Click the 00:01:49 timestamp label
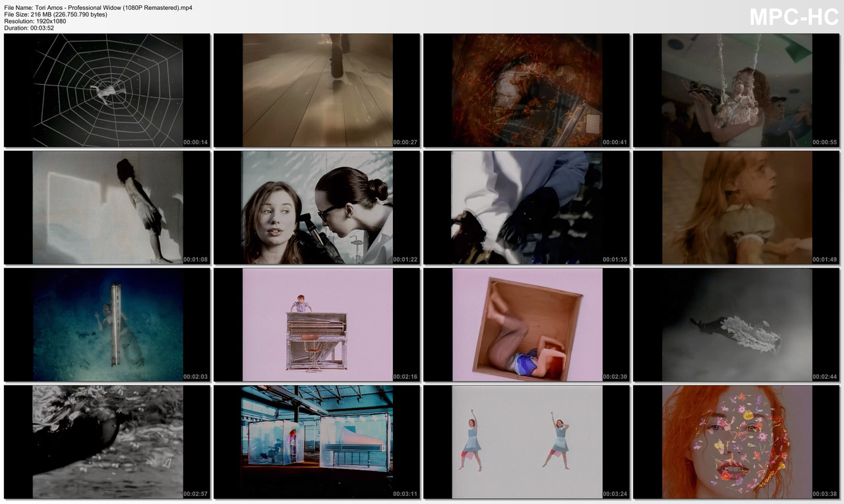The width and height of the screenshot is (844, 504). pos(825,260)
